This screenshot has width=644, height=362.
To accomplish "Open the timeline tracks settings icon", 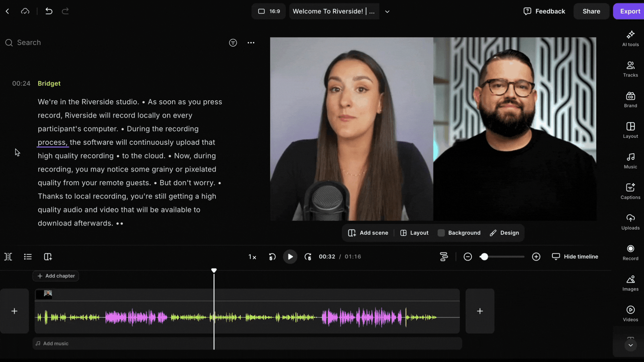I will point(444,257).
